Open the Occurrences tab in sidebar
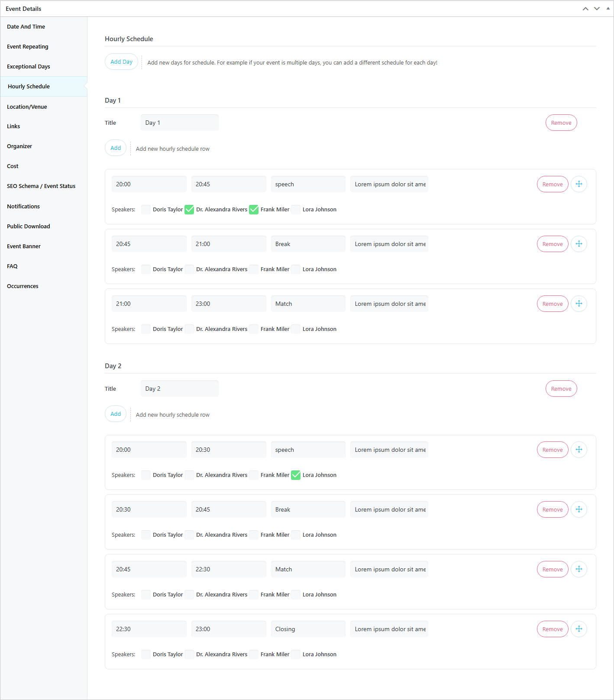This screenshot has width=614, height=700. [x=23, y=286]
